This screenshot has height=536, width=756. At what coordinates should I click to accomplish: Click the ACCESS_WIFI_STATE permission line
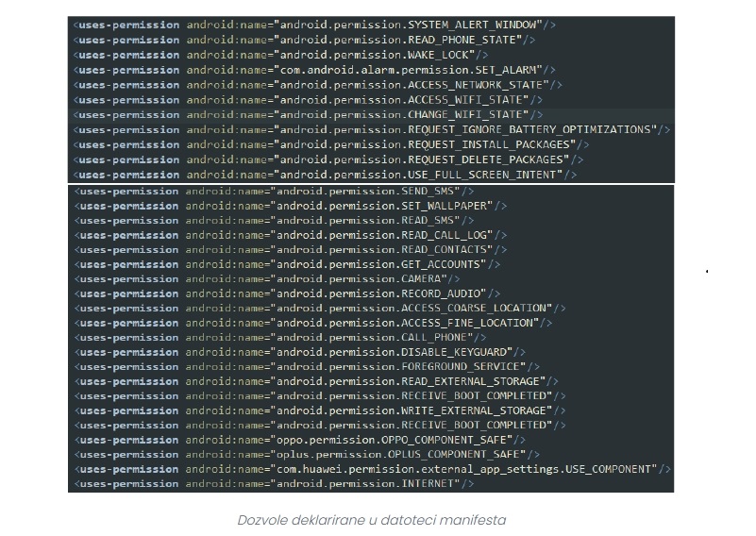(308, 100)
